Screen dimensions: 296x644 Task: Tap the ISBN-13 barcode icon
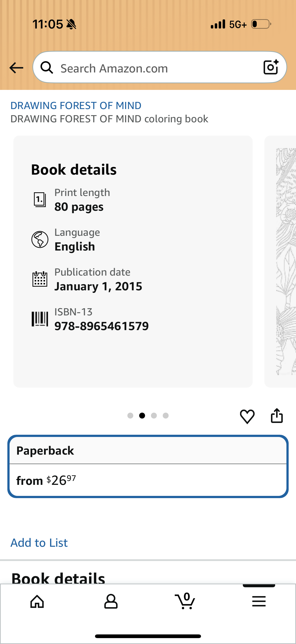pyautogui.click(x=40, y=319)
